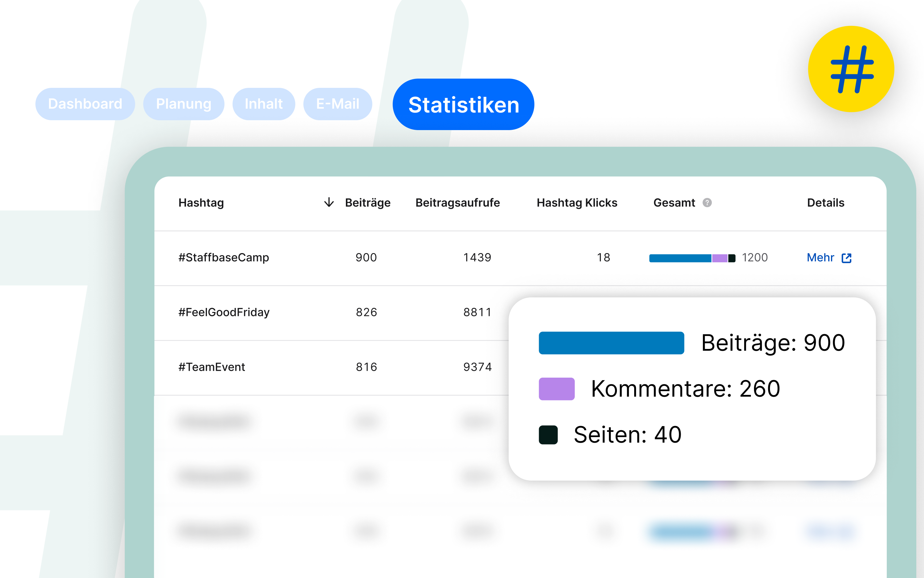Open the Statistiken tab
Screen dimensions: 924x578
[x=464, y=105]
